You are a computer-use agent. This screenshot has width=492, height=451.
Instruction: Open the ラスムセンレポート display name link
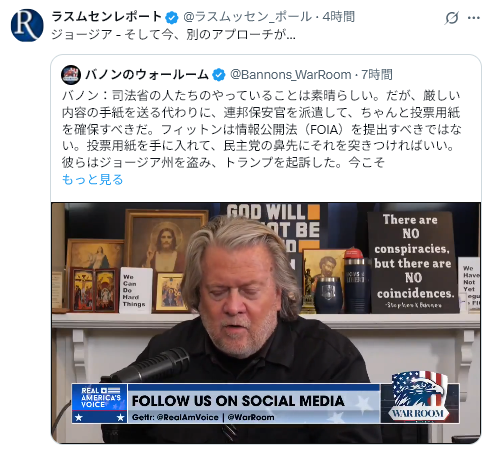click(x=107, y=17)
